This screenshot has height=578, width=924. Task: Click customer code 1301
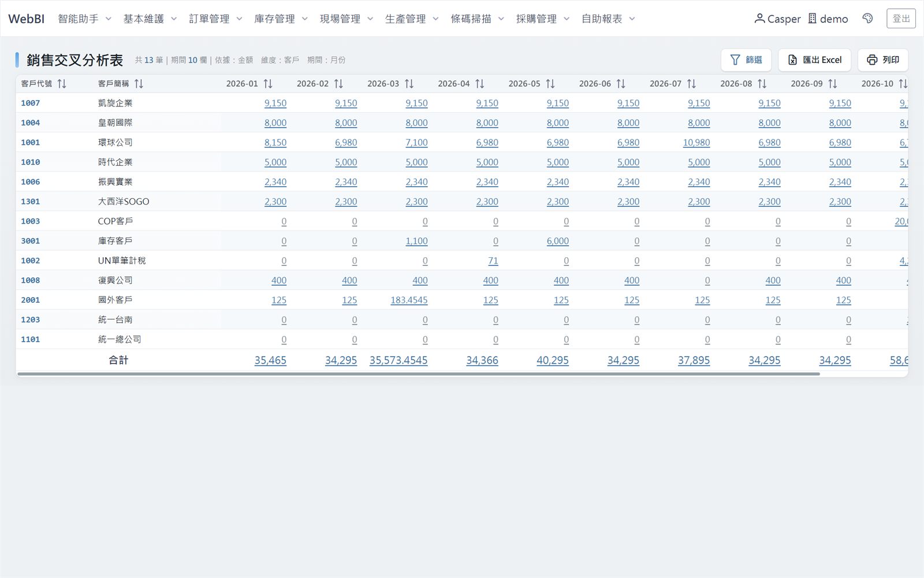pyautogui.click(x=31, y=202)
